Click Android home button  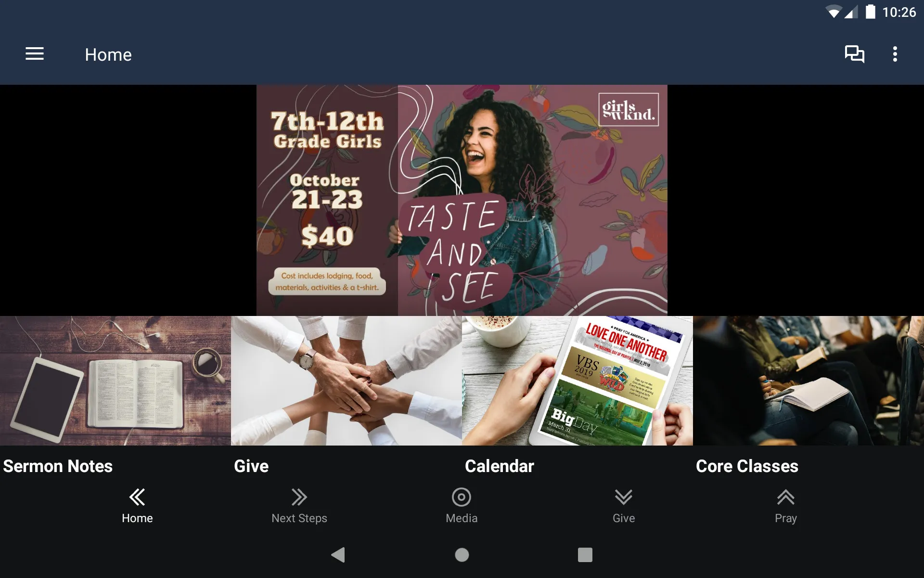[x=462, y=554]
